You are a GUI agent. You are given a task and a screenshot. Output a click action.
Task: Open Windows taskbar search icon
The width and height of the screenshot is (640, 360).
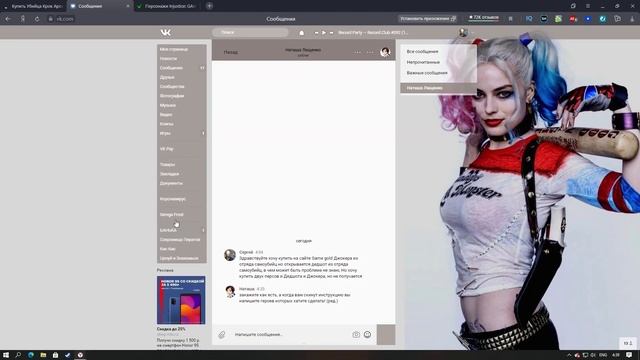[x=18, y=355]
